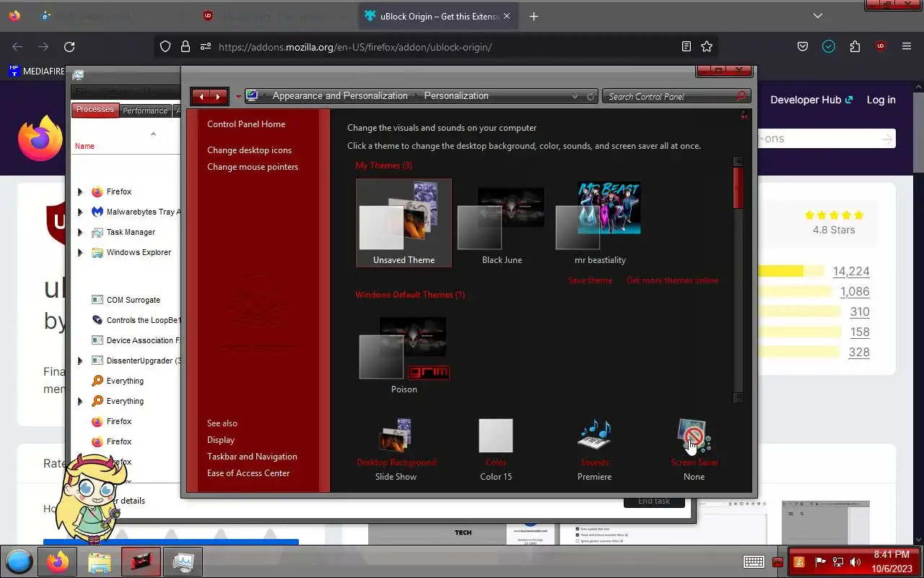This screenshot has width=924, height=578.
Task: Open the Windows Start orb
Action: [x=19, y=561]
